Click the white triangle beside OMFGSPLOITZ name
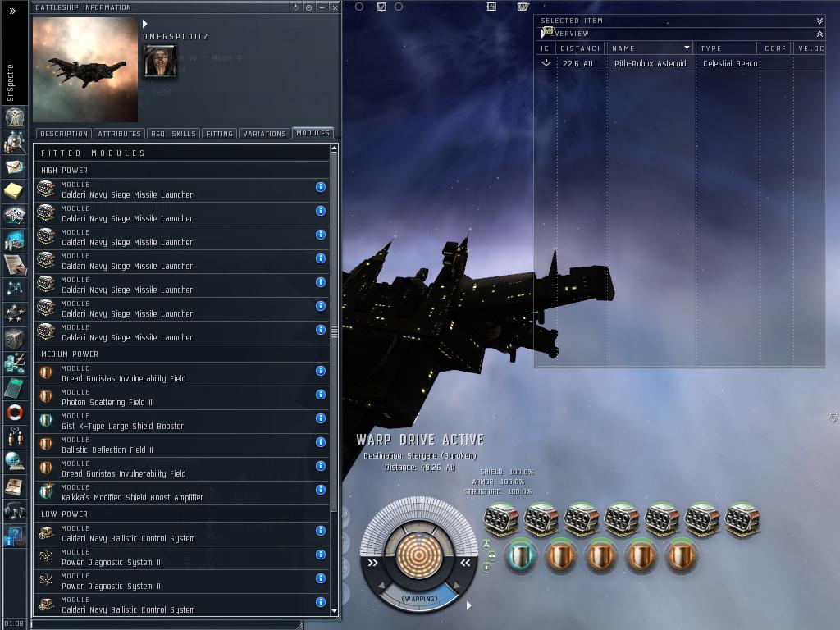 click(x=144, y=24)
